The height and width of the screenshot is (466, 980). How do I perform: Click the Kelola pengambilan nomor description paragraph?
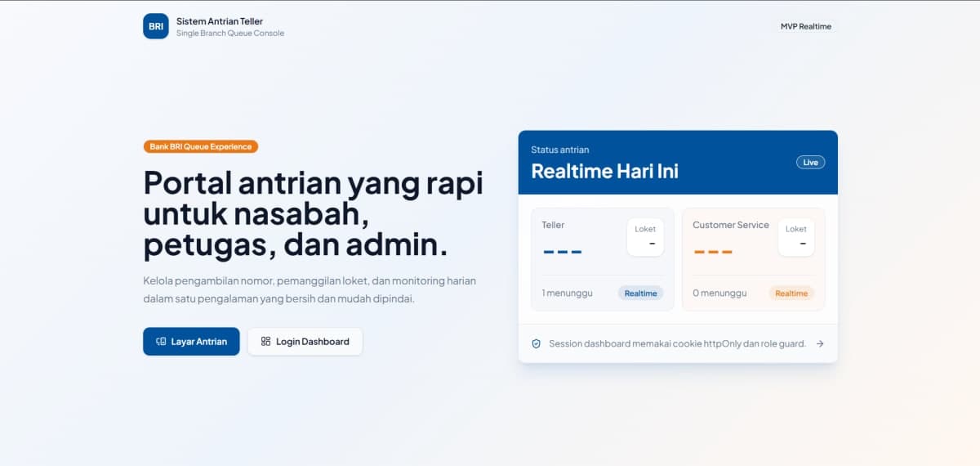pos(310,289)
